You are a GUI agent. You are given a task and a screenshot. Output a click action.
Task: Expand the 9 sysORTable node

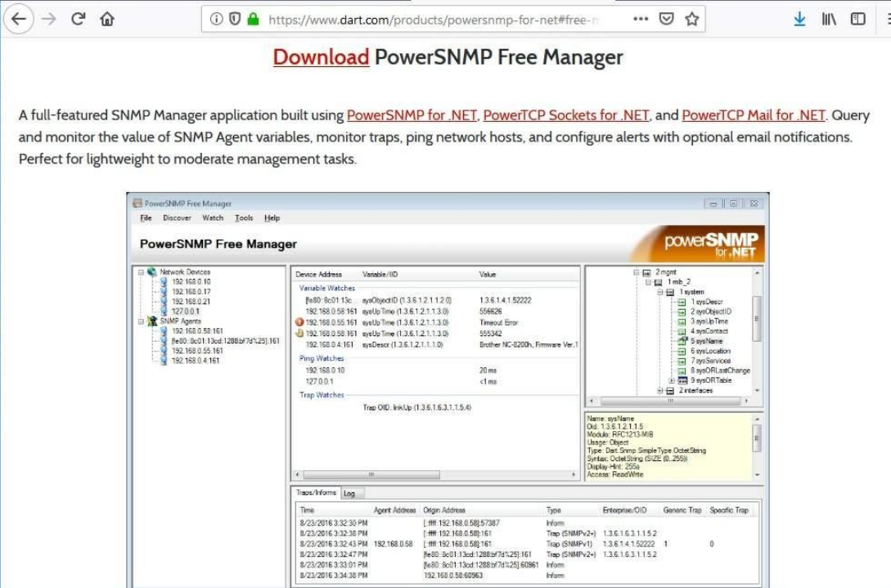coord(672,380)
